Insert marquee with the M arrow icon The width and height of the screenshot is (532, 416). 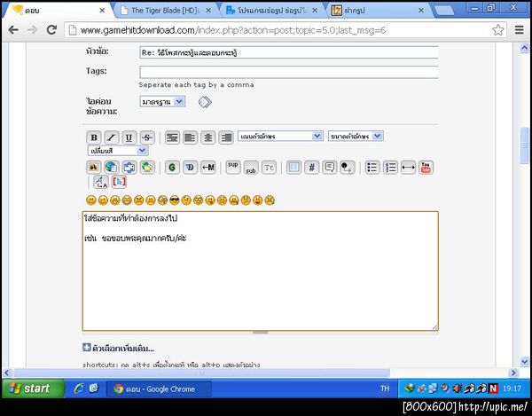tap(208, 168)
